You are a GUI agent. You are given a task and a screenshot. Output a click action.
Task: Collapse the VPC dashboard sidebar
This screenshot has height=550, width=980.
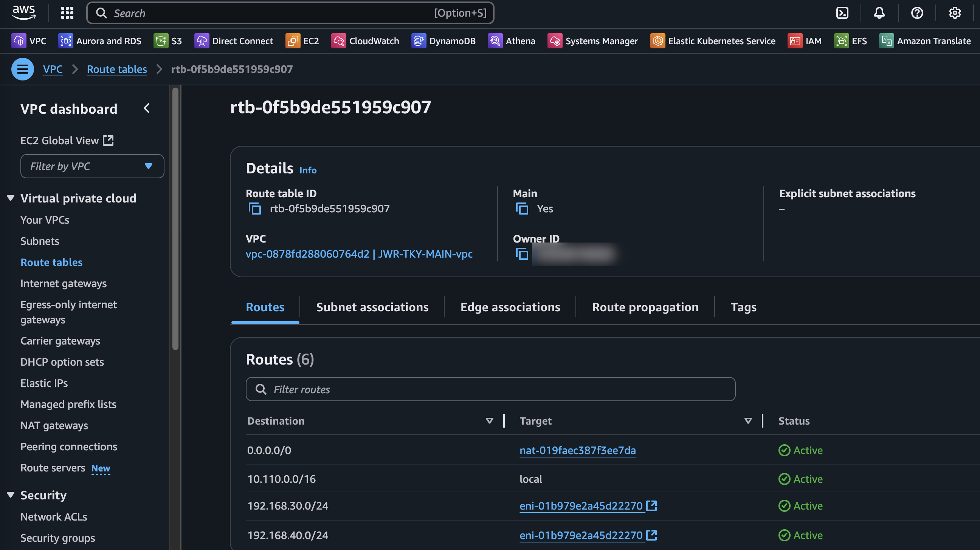147,108
